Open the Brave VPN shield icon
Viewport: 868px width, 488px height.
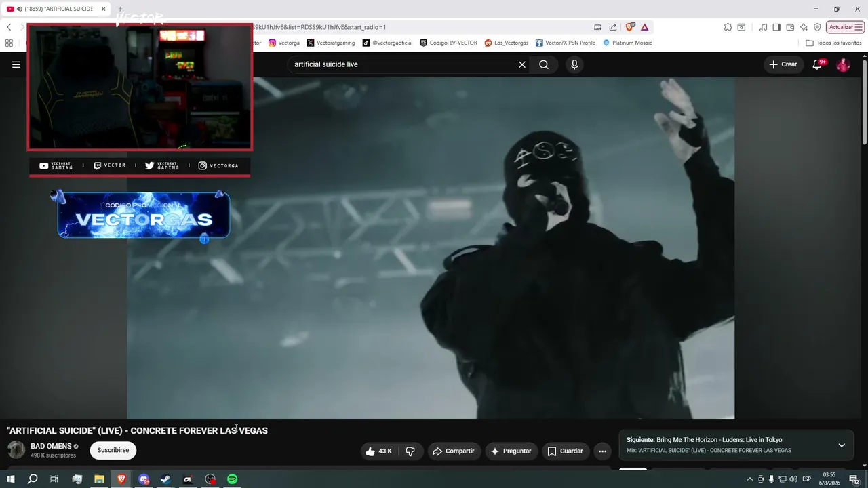point(817,27)
